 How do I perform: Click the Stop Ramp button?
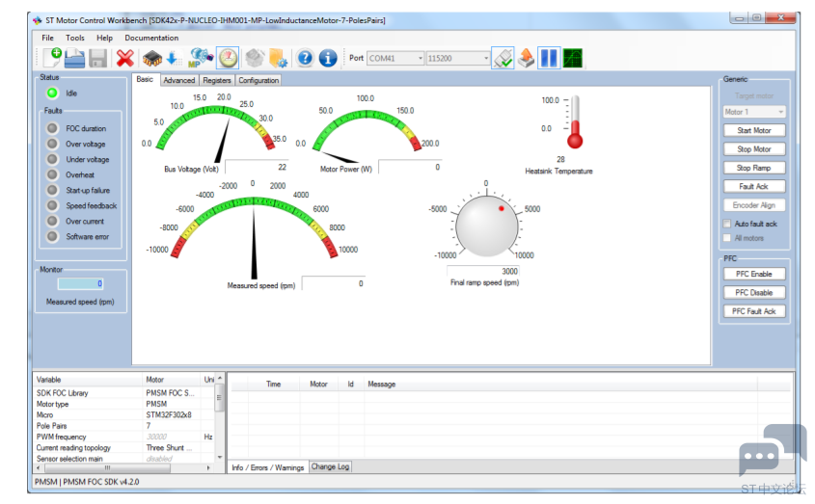point(754,168)
